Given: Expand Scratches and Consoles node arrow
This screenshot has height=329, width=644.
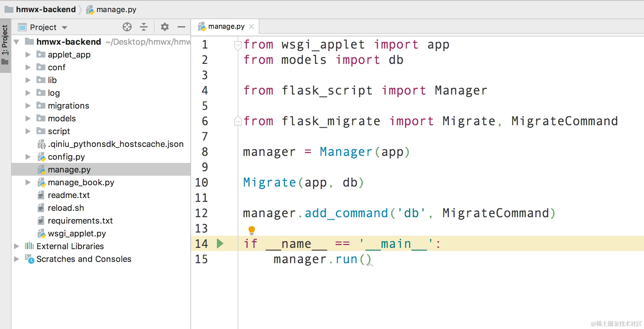Looking at the screenshot, I should [x=16, y=259].
